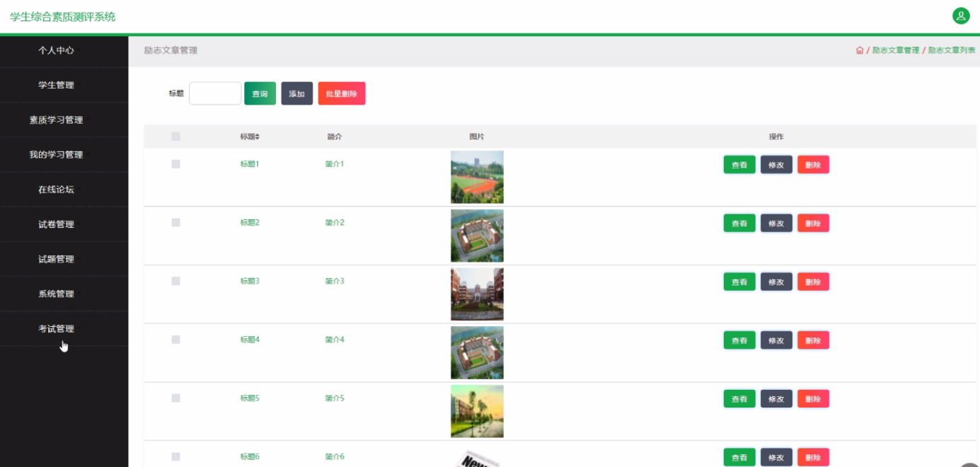This screenshot has width=980, height=467.
Task: Edit article 标题2 with 修改 button
Action: [776, 223]
